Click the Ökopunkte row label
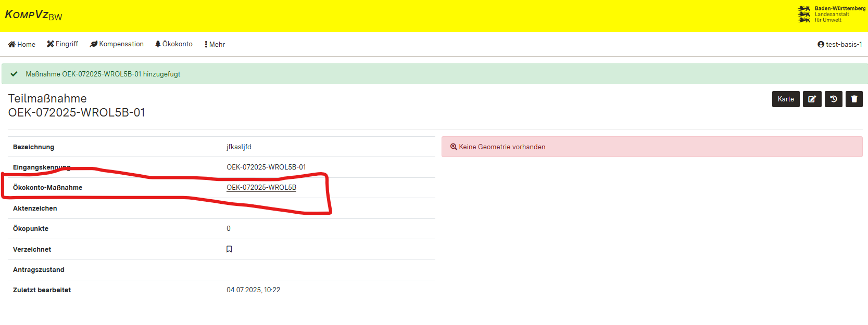The image size is (868, 325). click(31, 228)
